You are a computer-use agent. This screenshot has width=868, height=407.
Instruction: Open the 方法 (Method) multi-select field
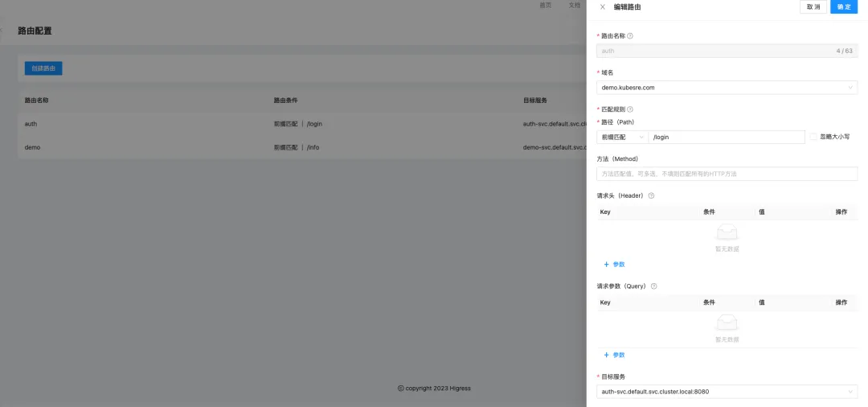click(x=727, y=174)
